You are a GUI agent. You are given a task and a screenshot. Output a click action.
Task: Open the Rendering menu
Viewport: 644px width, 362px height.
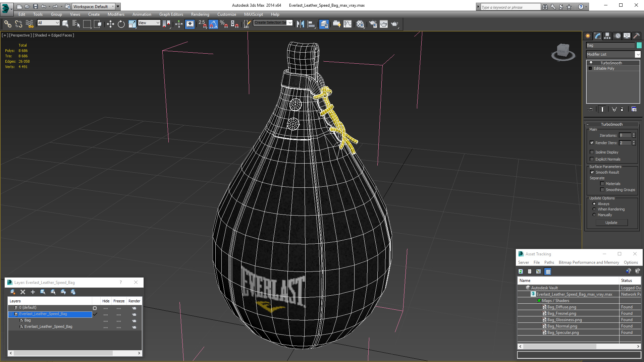[200, 14]
